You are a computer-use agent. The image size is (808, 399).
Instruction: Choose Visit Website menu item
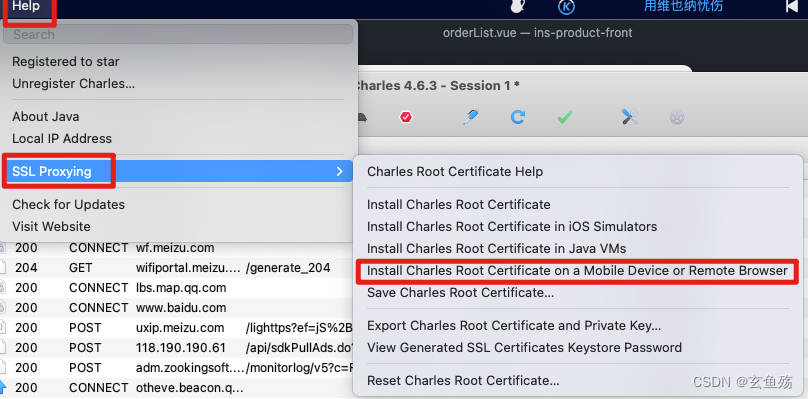51,226
